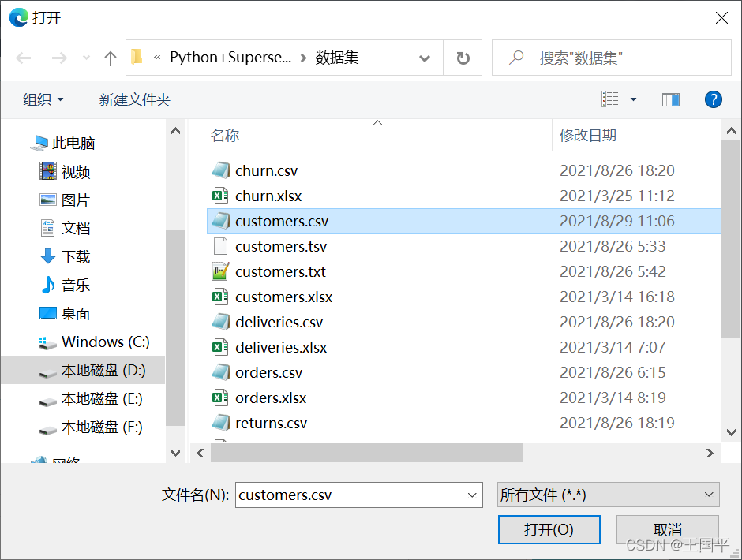Viewport: 742px width, 560px height.
Task: Sort by the 修改日期 column header
Action: (x=588, y=136)
